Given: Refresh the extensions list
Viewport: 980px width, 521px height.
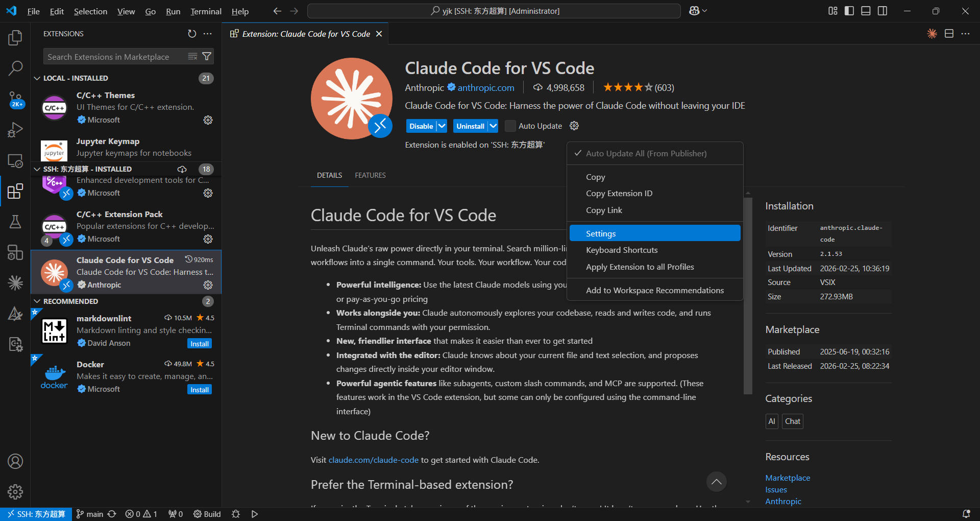Looking at the screenshot, I should [x=192, y=34].
